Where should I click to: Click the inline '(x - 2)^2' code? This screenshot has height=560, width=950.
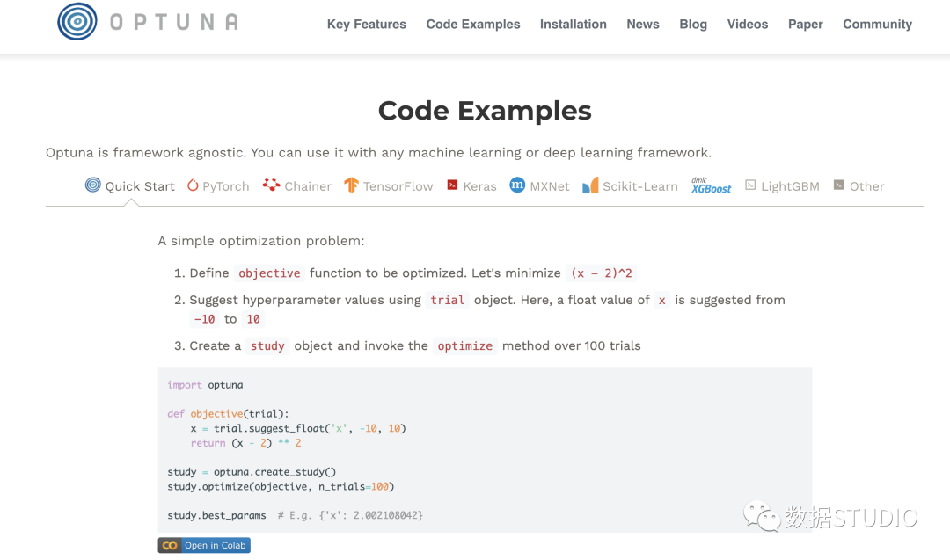click(601, 273)
